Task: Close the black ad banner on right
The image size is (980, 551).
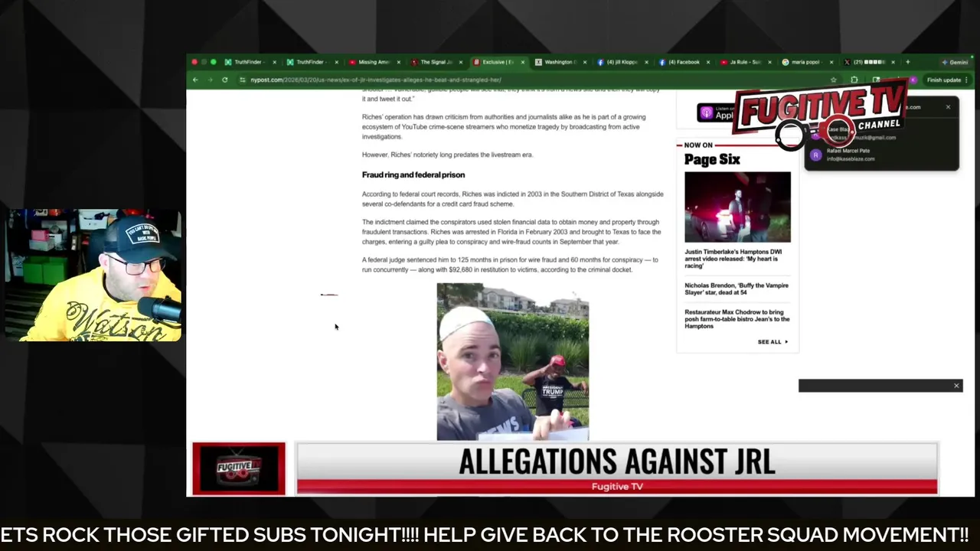Action: pos(956,386)
